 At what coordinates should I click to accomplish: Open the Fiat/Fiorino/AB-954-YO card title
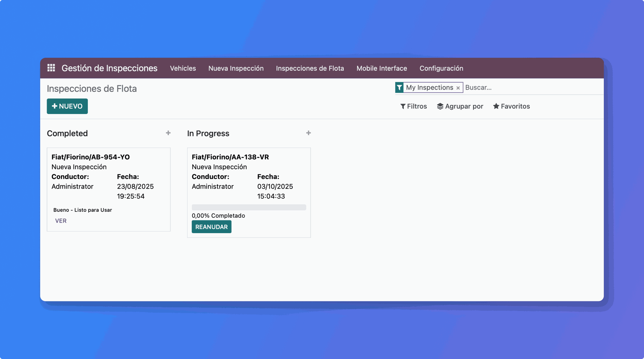[x=91, y=157]
